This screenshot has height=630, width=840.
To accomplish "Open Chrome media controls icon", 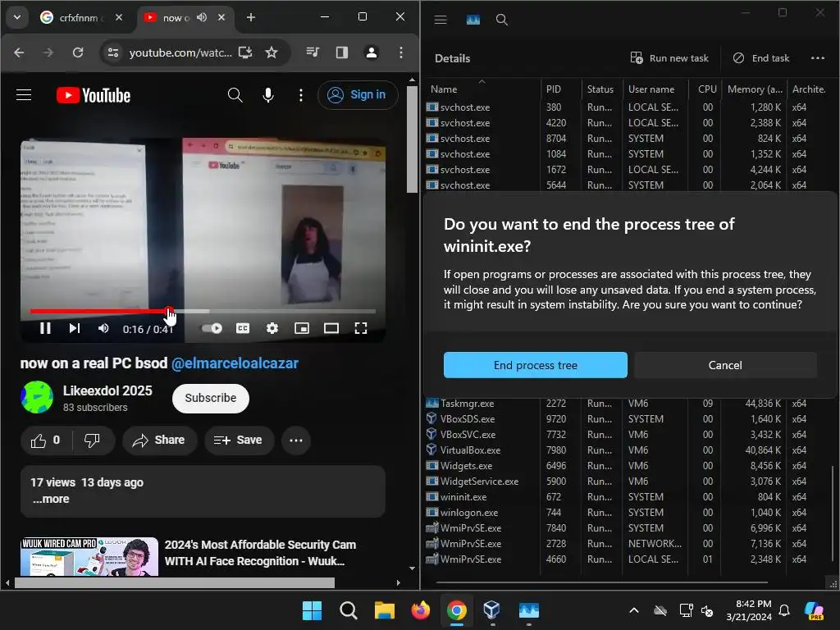I will [x=313, y=52].
